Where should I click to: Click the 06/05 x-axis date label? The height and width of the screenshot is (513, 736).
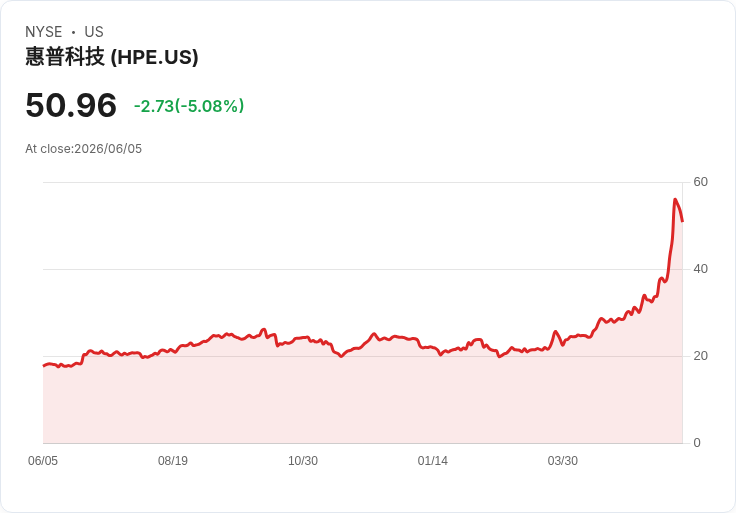(x=43, y=461)
